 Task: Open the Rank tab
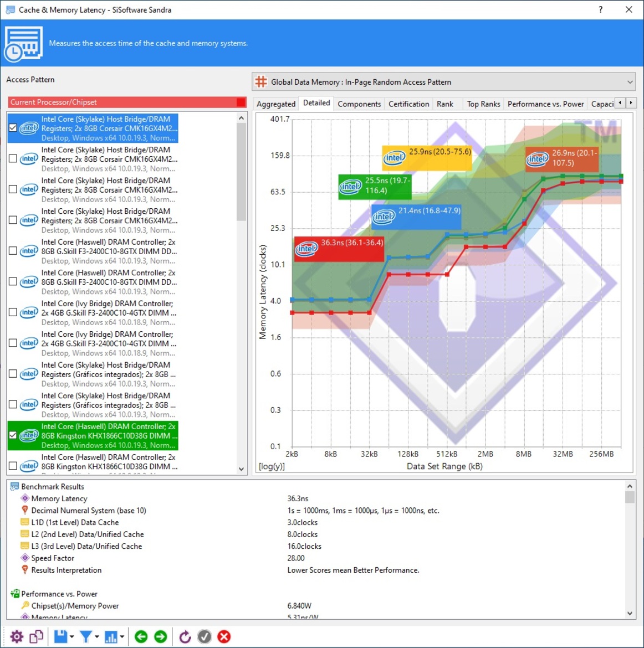coord(445,104)
